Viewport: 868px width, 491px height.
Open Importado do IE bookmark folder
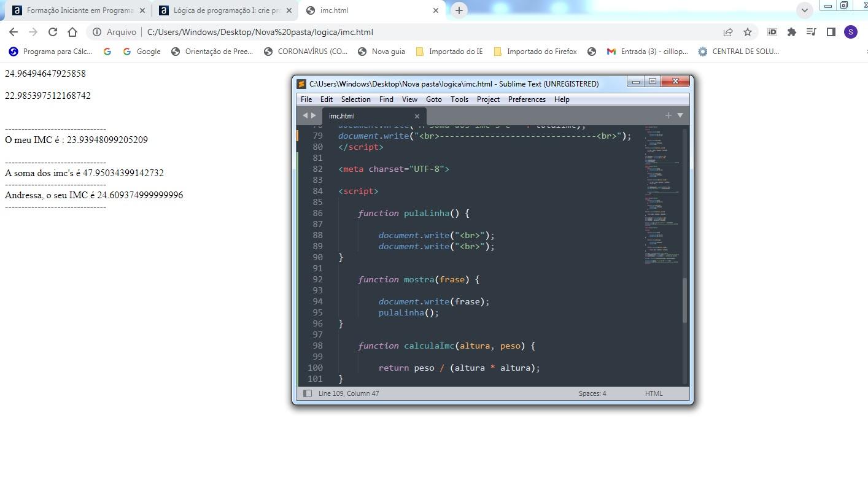[x=449, y=52]
